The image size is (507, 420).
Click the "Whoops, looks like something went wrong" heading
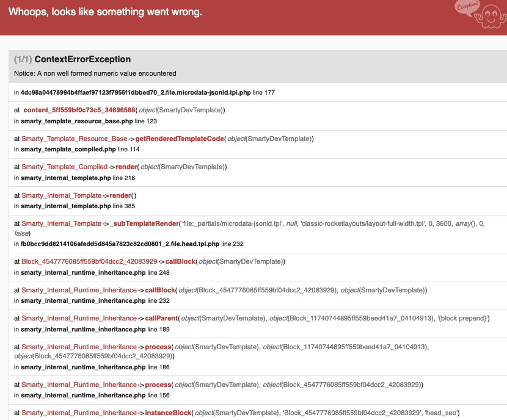pyautogui.click(x=105, y=12)
